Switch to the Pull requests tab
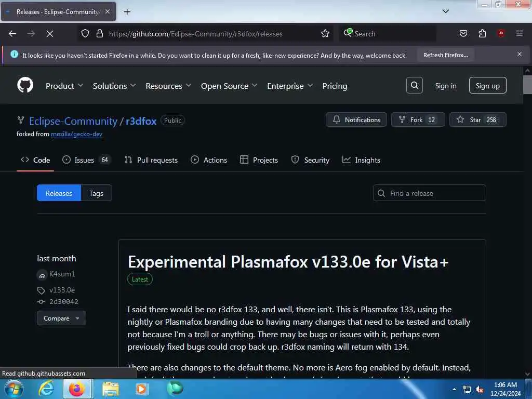 point(151,160)
